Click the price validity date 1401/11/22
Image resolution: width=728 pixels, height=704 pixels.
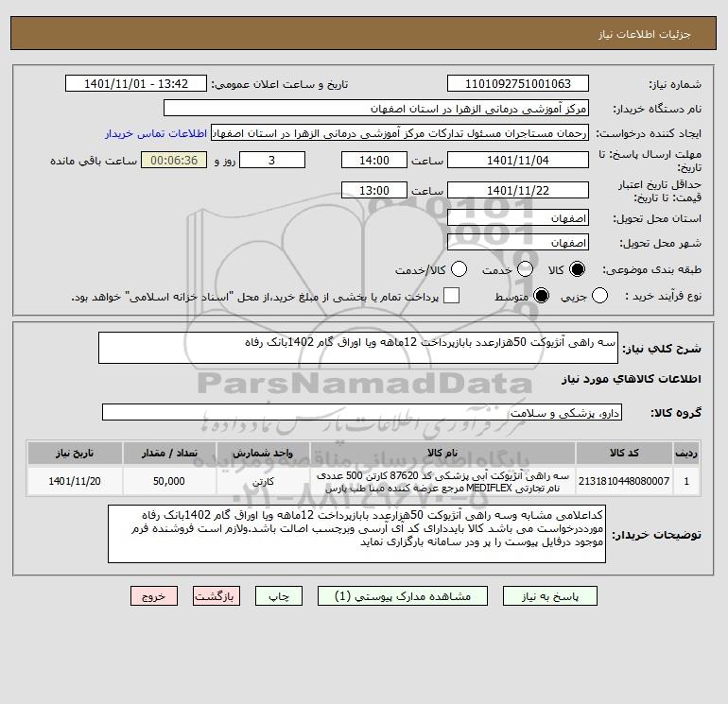pos(518,190)
